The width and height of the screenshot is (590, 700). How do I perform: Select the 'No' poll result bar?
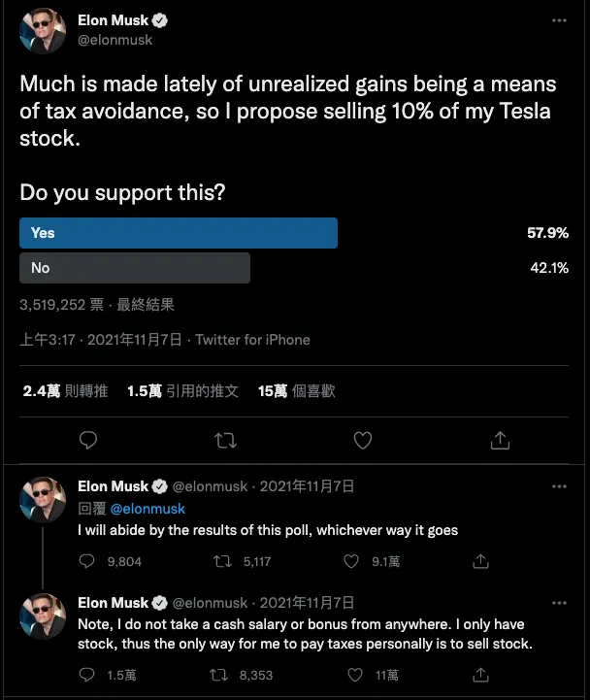coord(135,268)
